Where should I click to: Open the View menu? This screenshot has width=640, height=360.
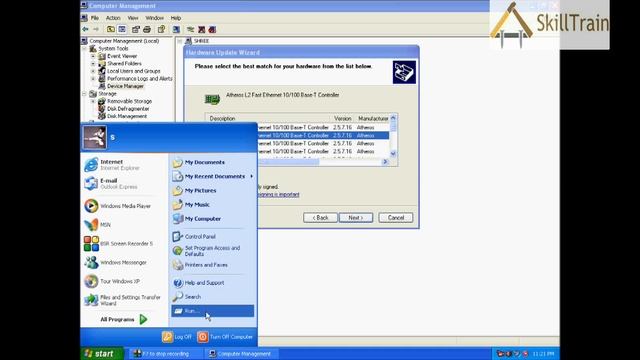pos(133,18)
